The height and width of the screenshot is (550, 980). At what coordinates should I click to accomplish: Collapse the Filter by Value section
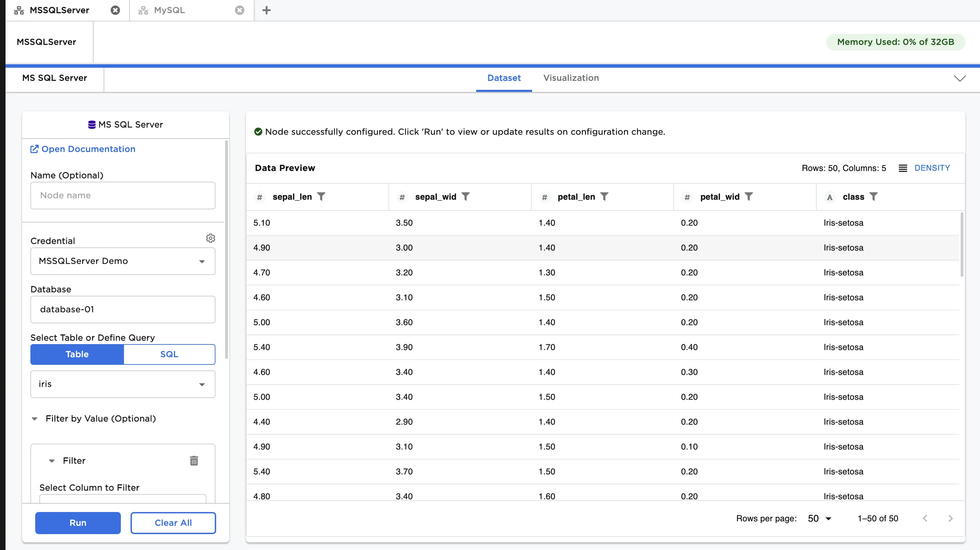pos(35,419)
